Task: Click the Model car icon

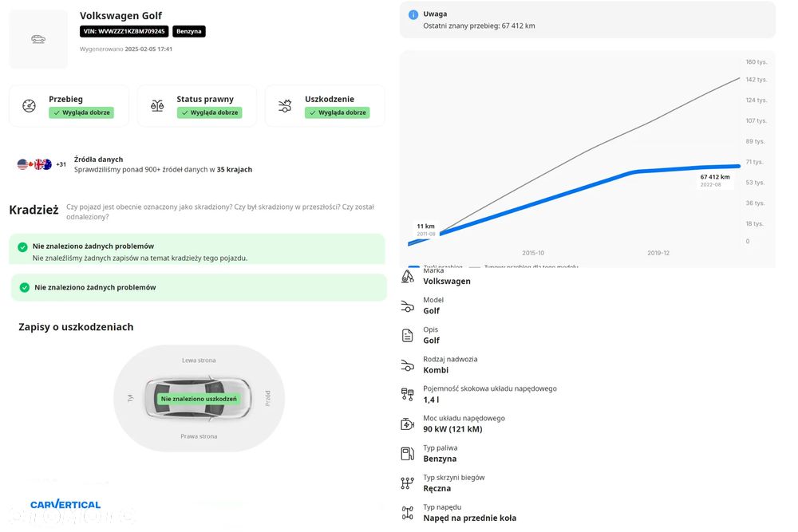Action: click(x=408, y=306)
